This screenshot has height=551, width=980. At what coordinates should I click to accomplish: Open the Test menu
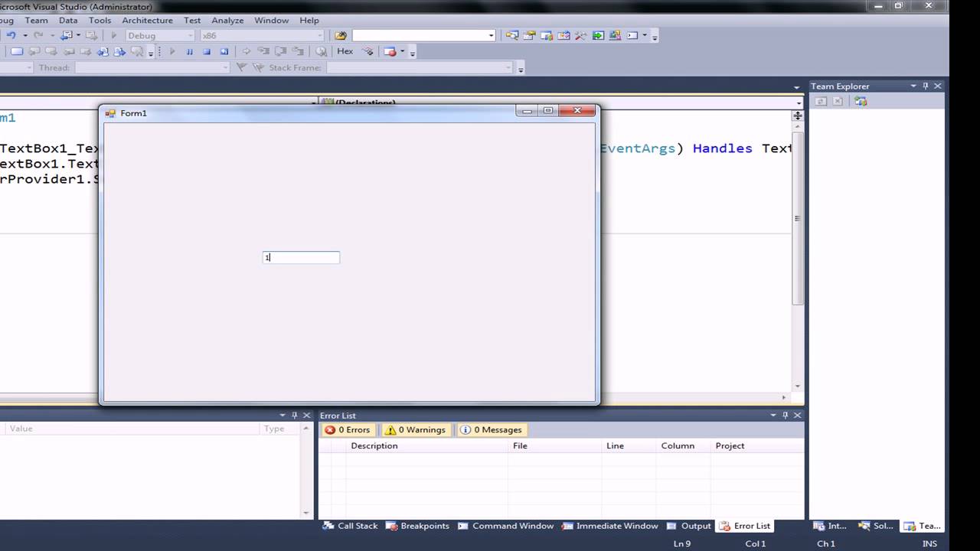click(x=192, y=20)
